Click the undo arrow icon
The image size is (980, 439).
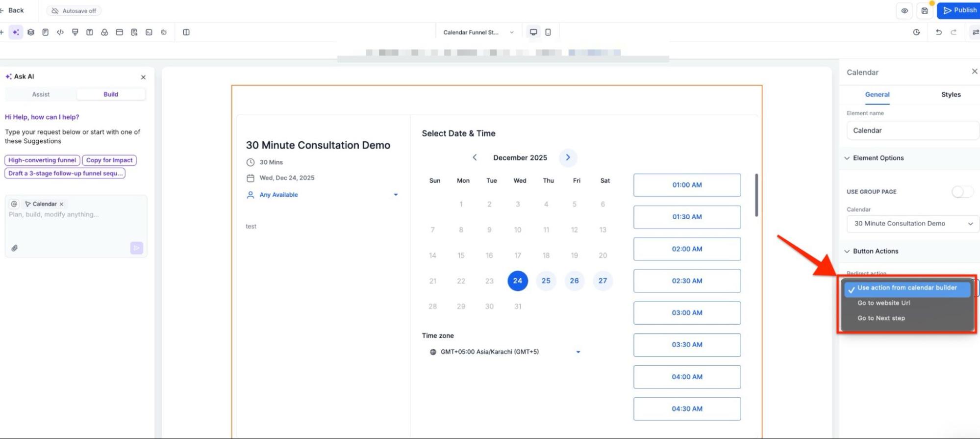(x=938, y=32)
